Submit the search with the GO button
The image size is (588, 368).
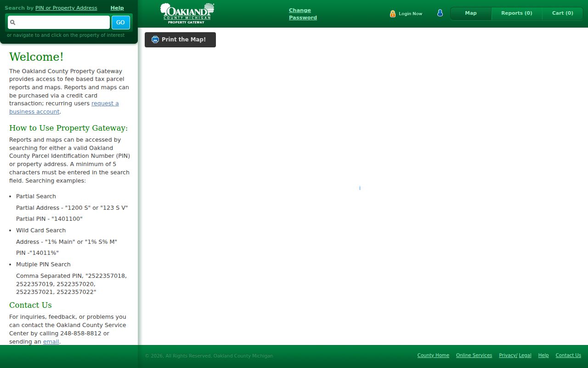pos(120,22)
